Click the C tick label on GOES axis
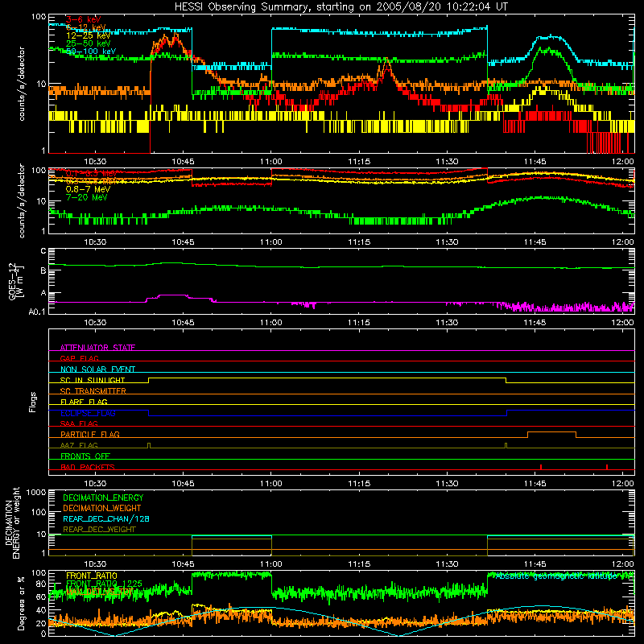Image resolution: width=644 pixels, height=644 pixels. coord(43,251)
